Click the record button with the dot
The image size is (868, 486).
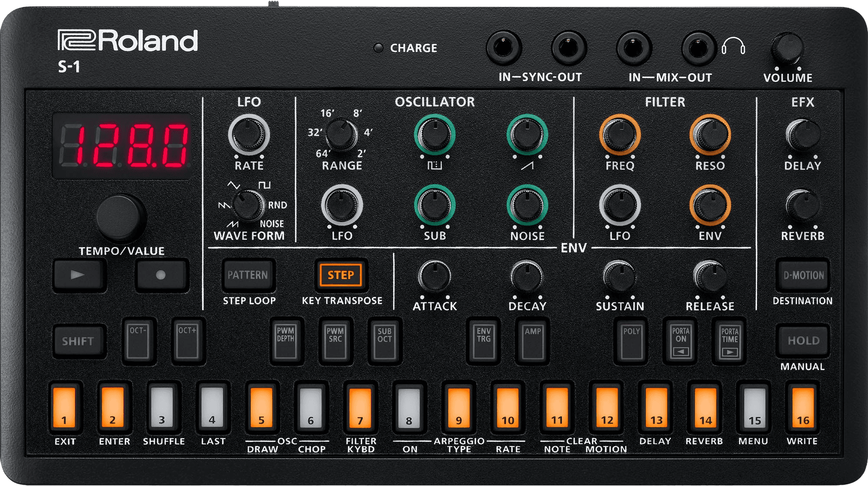[161, 275]
